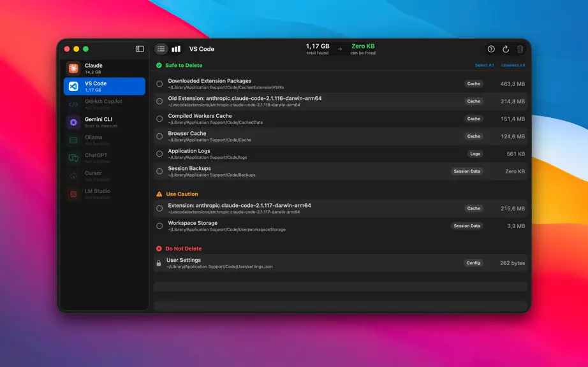
Task: Click the User Settings row title
Action: point(184,260)
